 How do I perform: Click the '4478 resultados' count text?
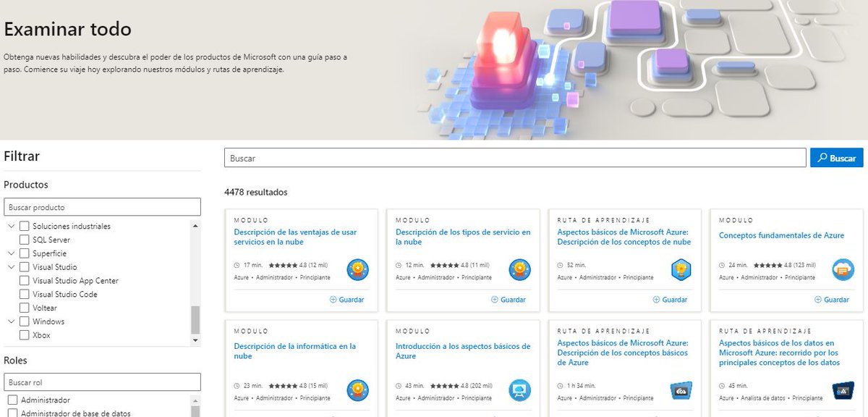[x=256, y=193]
